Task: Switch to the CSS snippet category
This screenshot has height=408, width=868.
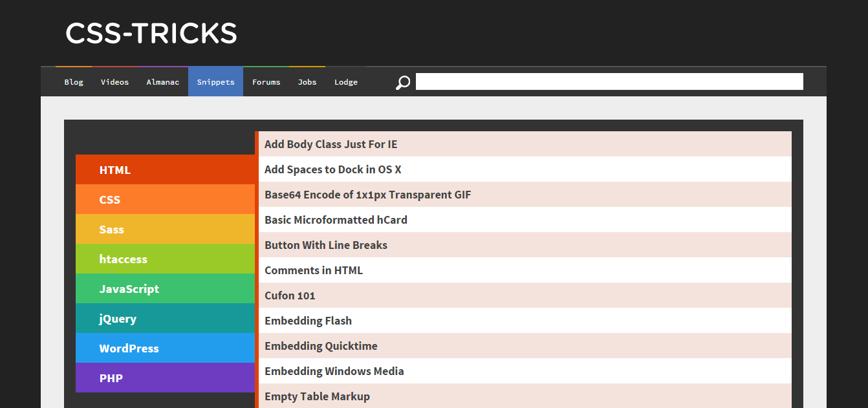Action: 165,199
